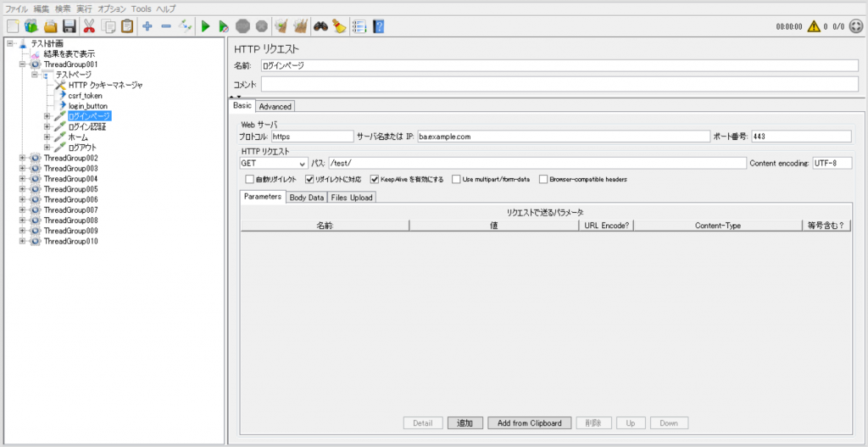Click the Add from Clipboard button
The height and width of the screenshot is (447, 868).
530,423
